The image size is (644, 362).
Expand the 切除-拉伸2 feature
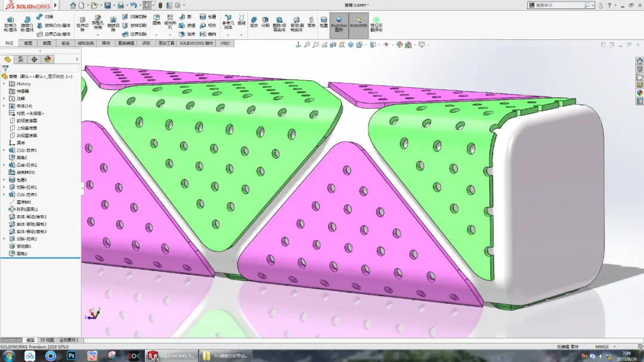pos(4,239)
